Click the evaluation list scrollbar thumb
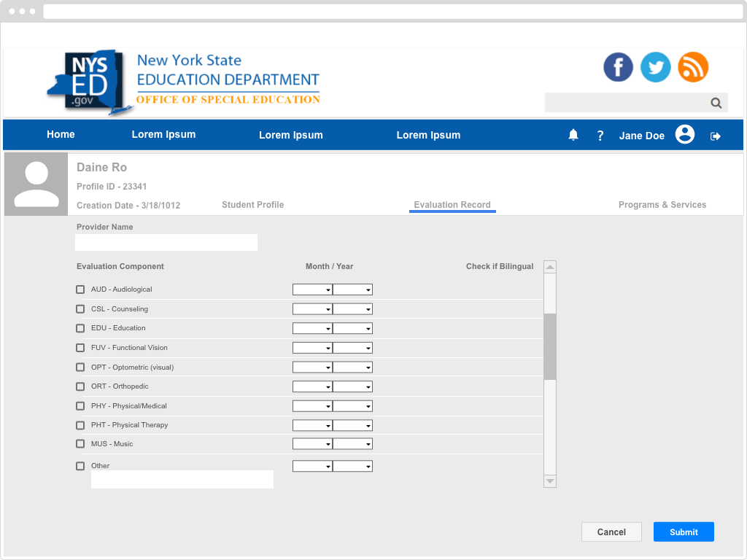Viewport: 747px width, 560px height. coord(550,346)
